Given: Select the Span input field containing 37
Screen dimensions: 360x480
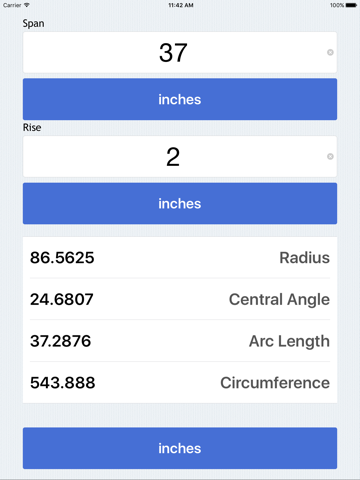Looking at the screenshot, I should point(180,52).
